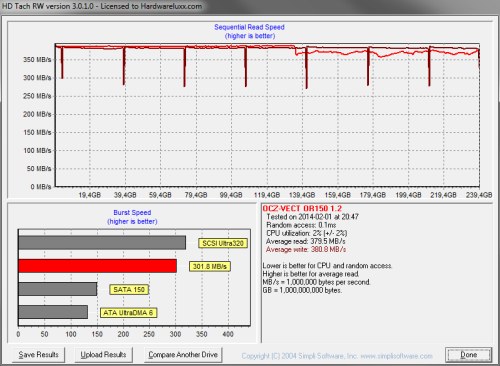Open Compare Another Drive dialog
Image resolution: width=500 pixels, height=366 pixels.
coord(183,355)
